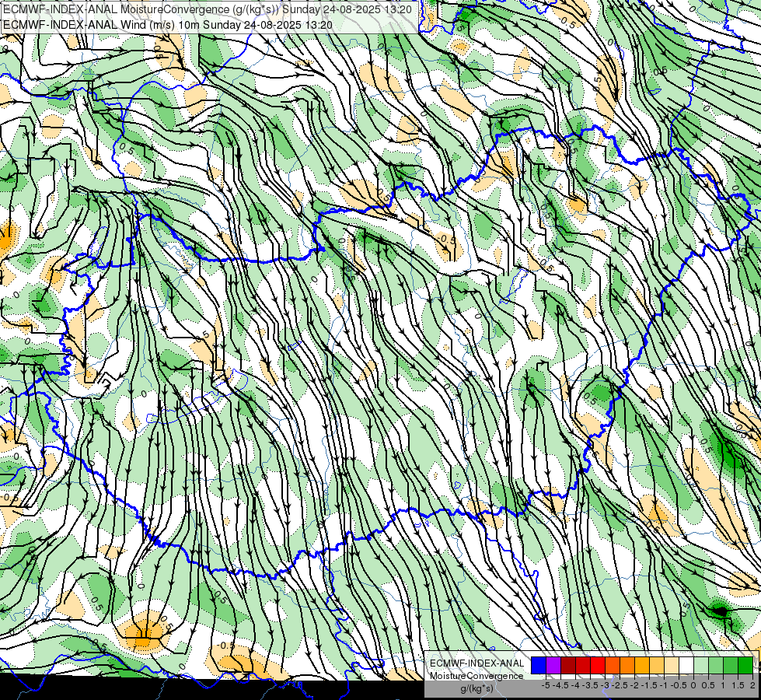The height and width of the screenshot is (700, 761).
Task: Click the legend label MoistureConvergence
Action: [477, 676]
